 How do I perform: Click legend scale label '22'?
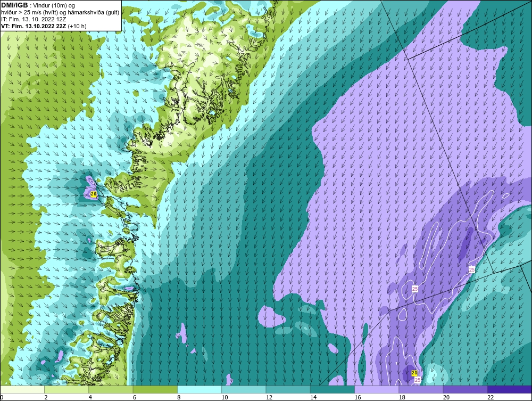[491, 397]
